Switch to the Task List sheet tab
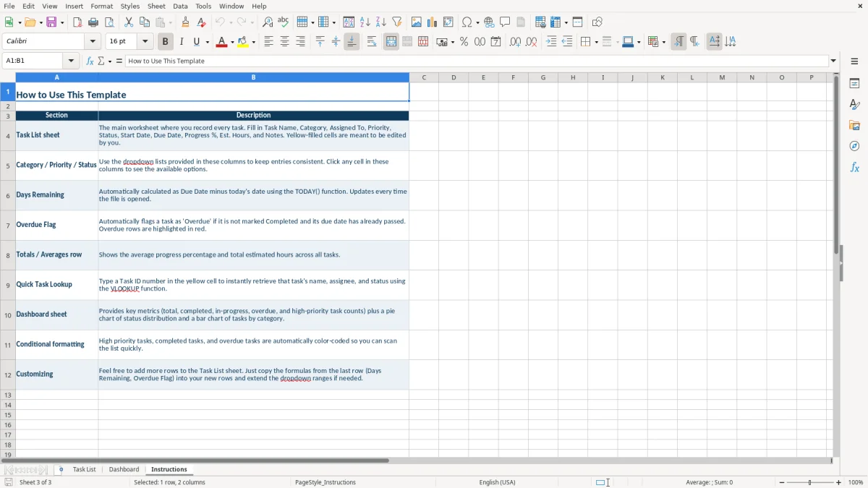 click(84, 469)
